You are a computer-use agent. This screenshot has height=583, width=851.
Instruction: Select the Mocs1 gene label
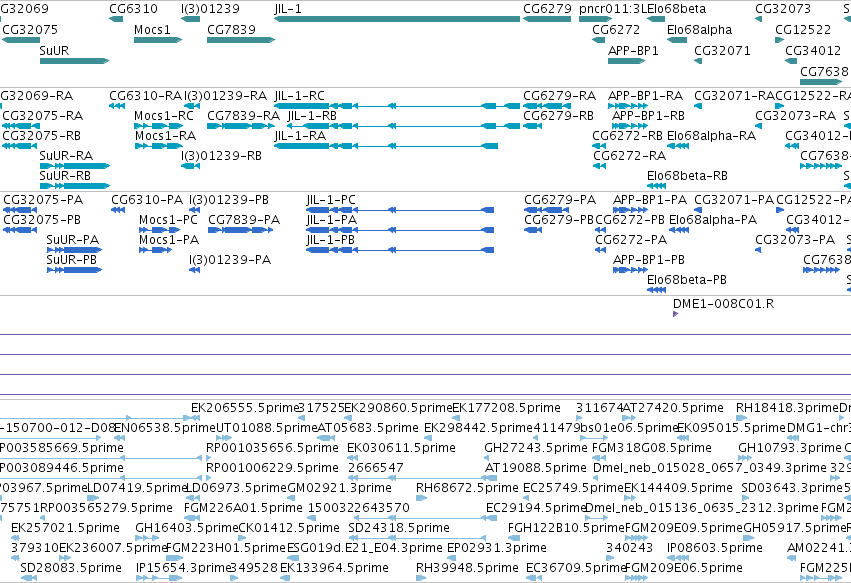click(x=152, y=29)
